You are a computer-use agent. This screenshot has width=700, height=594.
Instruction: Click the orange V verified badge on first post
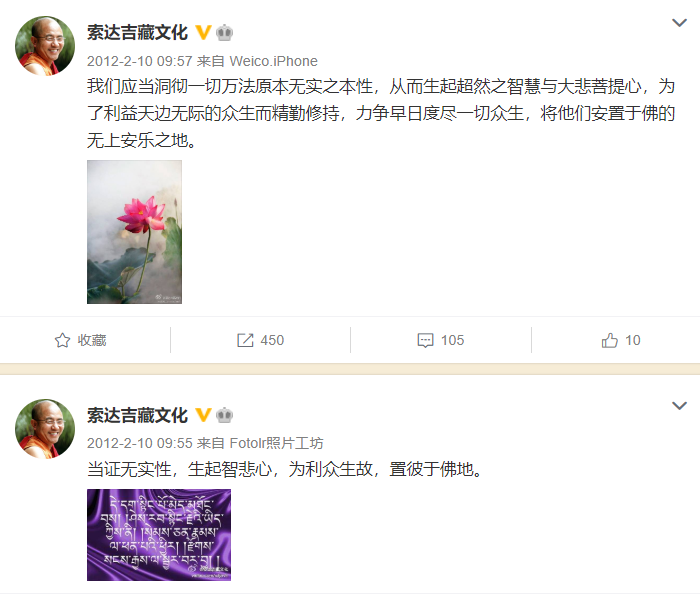(203, 32)
